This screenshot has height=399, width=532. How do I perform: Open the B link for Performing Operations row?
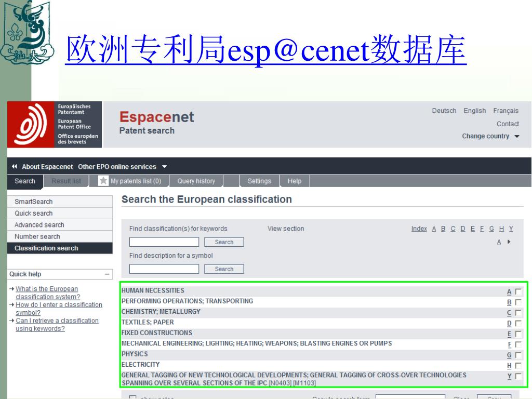pos(509,302)
